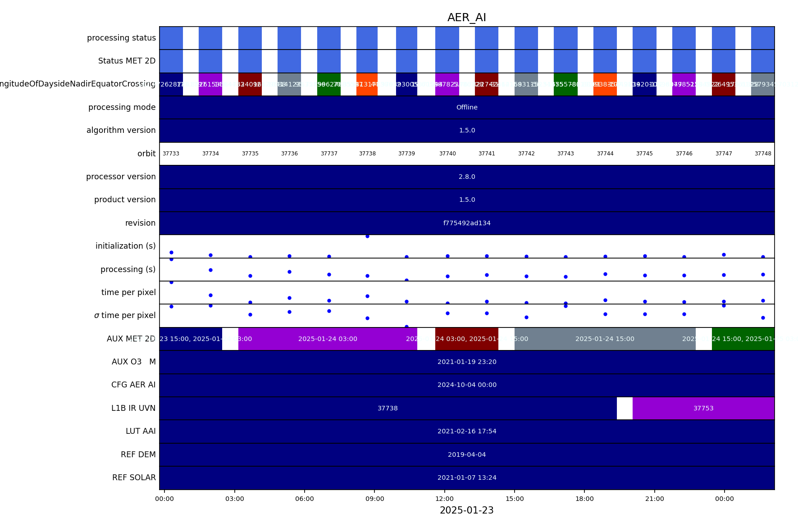
Task: Click processor version value 2.8.0
Action: [x=466, y=177]
